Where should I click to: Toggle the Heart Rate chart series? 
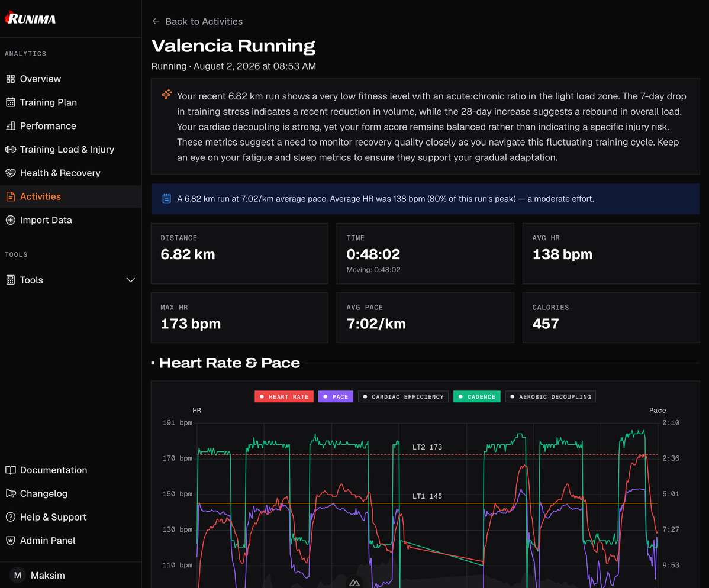click(x=284, y=396)
